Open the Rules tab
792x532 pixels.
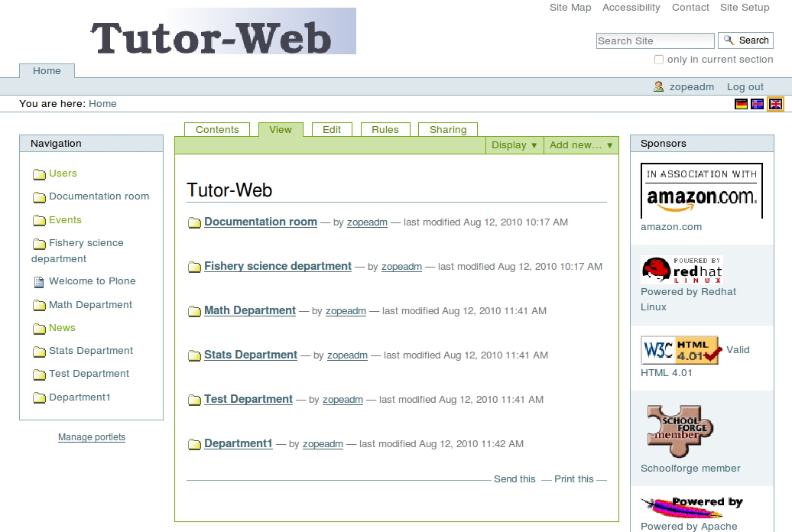click(x=385, y=130)
